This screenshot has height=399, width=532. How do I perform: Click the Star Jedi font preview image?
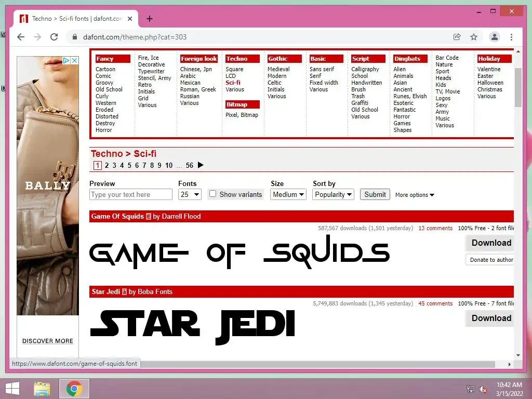[192, 327]
